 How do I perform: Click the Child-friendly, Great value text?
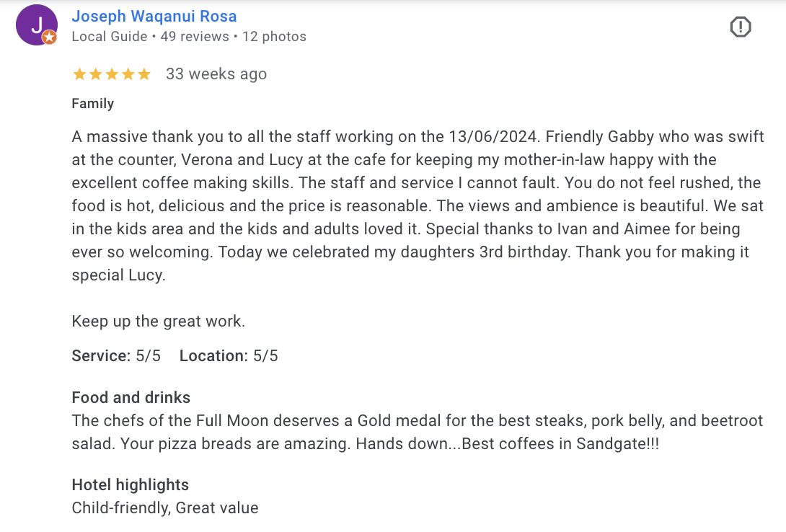(165, 508)
